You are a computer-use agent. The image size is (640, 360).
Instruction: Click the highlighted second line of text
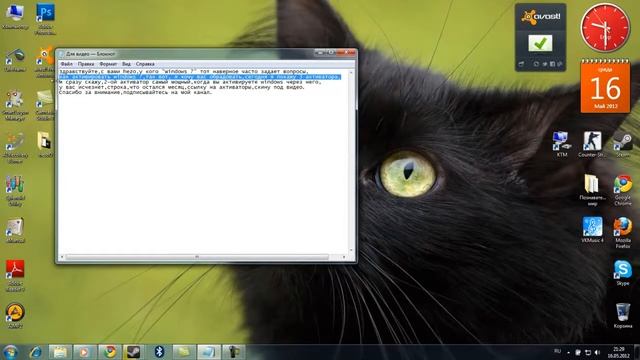[200, 77]
